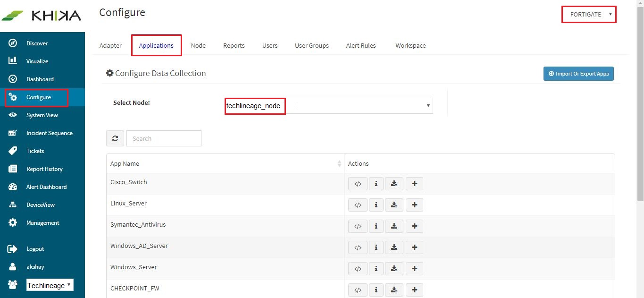This screenshot has height=298, width=644.
Task: Click the Cisco_Switch app name
Action: 129,182
